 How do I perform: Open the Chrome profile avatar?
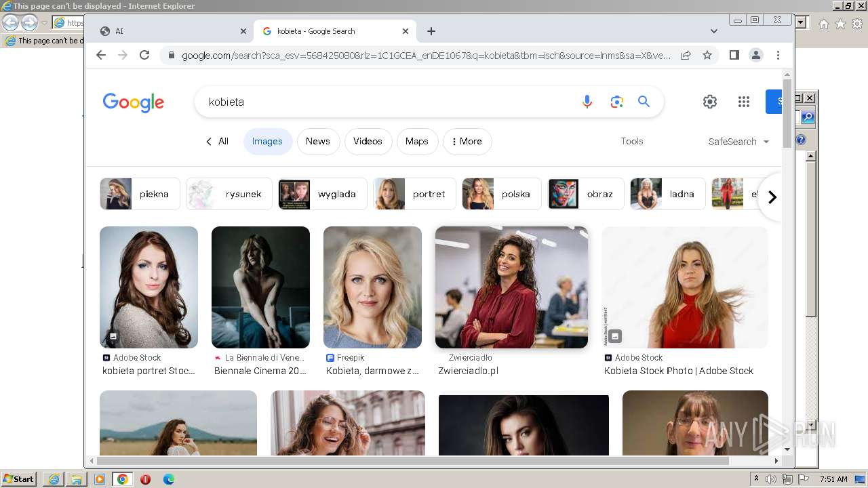pyautogui.click(x=756, y=55)
